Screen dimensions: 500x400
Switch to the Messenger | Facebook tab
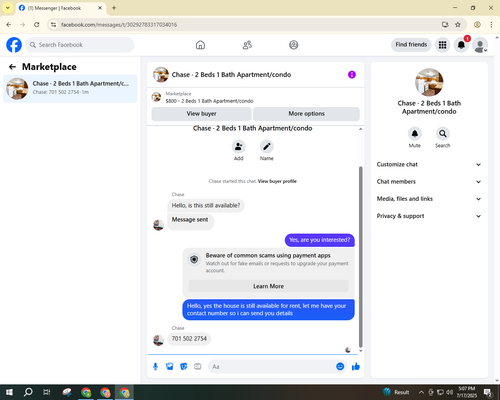[60, 8]
